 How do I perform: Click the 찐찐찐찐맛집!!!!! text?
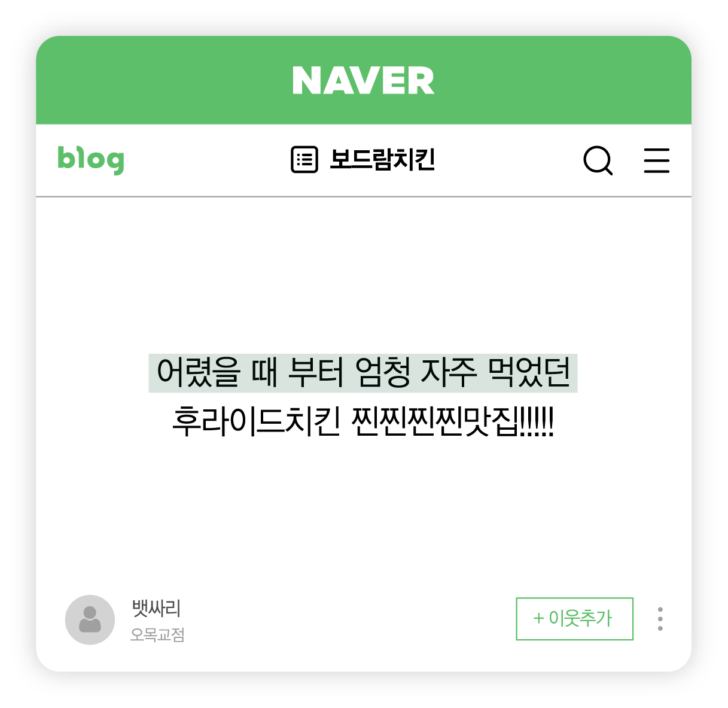[x=453, y=421]
